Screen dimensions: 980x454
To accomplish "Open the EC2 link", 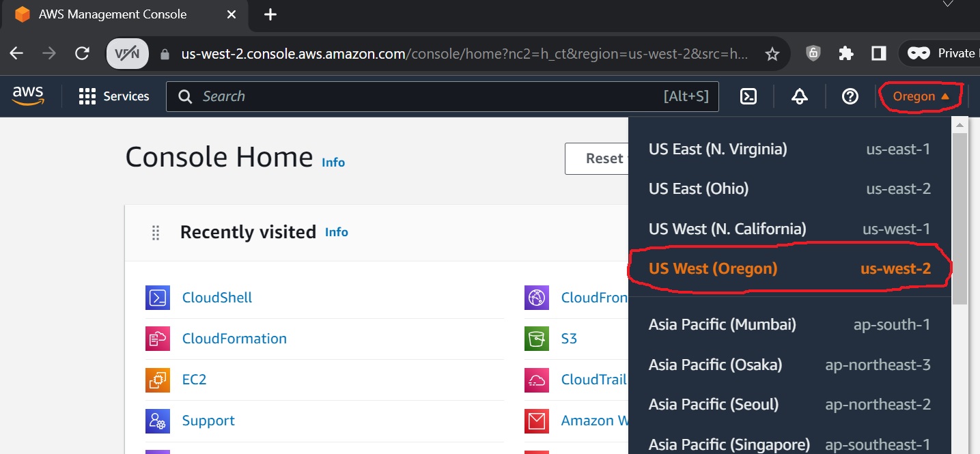I will point(194,380).
